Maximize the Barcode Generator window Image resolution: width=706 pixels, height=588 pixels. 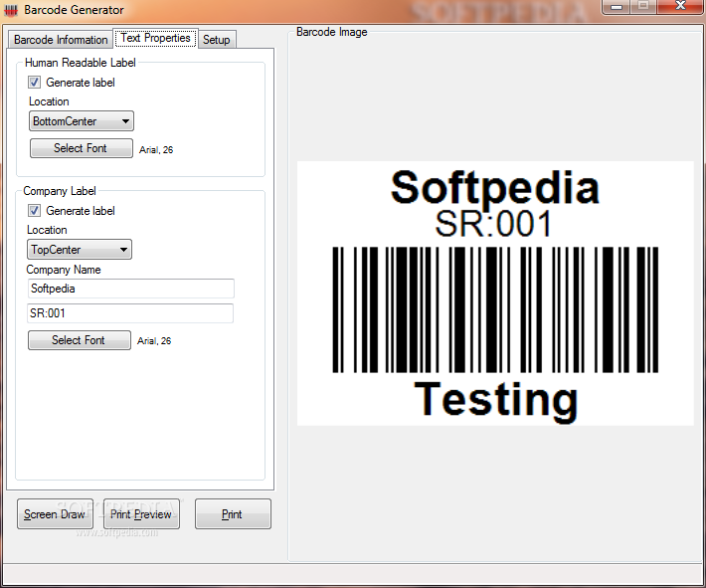point(644,7)
